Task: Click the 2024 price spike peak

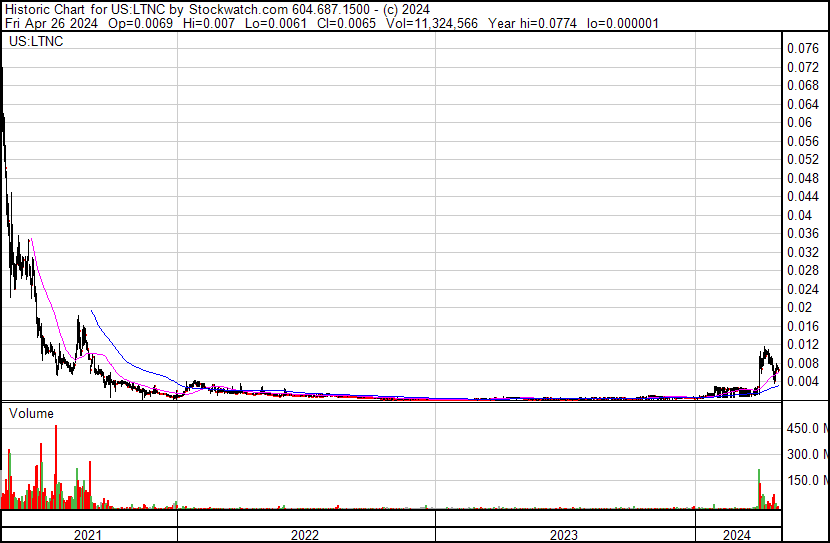Action: pyautogui.click(x=764, y=348)
